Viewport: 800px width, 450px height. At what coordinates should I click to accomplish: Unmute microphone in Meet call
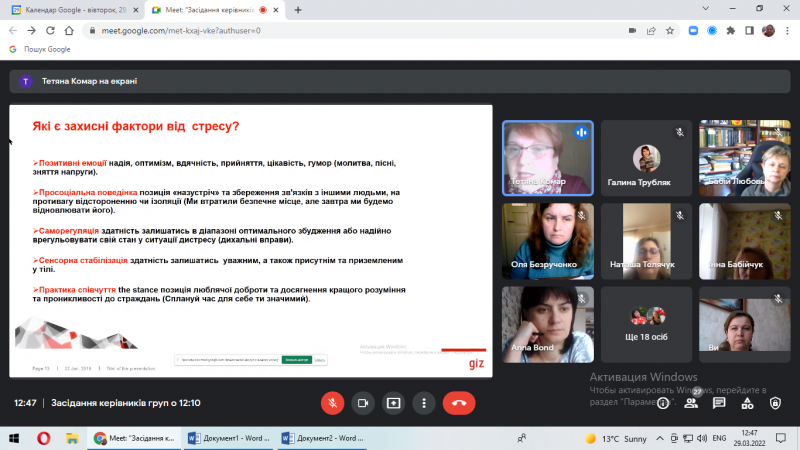pyautogui.click(x=332, y=403)
